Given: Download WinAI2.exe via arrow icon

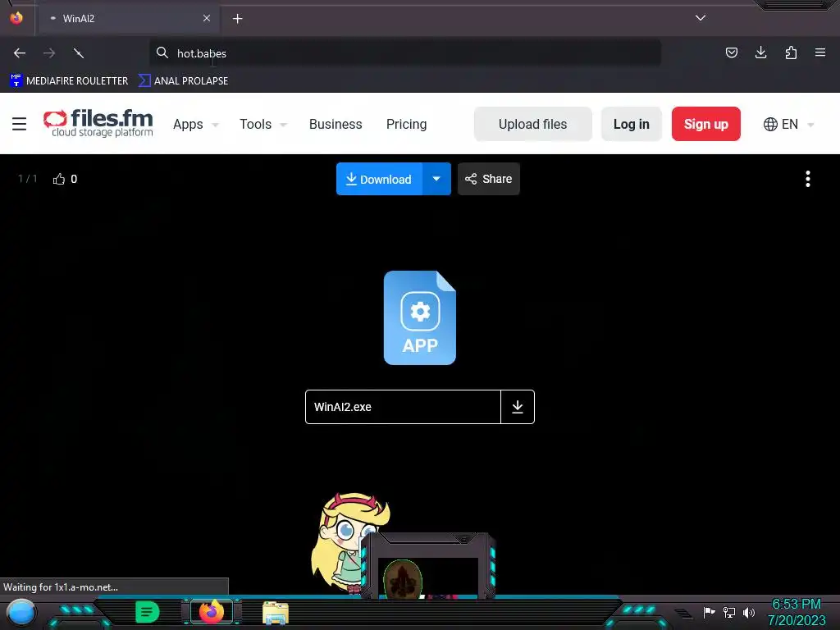Looking at the screenshot, I should coord(518,407).
